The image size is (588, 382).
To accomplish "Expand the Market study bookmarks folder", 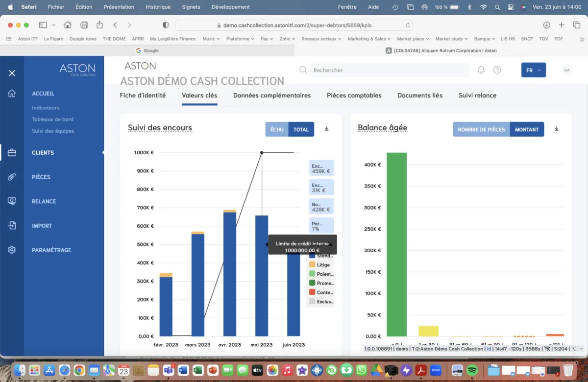I will 452,39.
